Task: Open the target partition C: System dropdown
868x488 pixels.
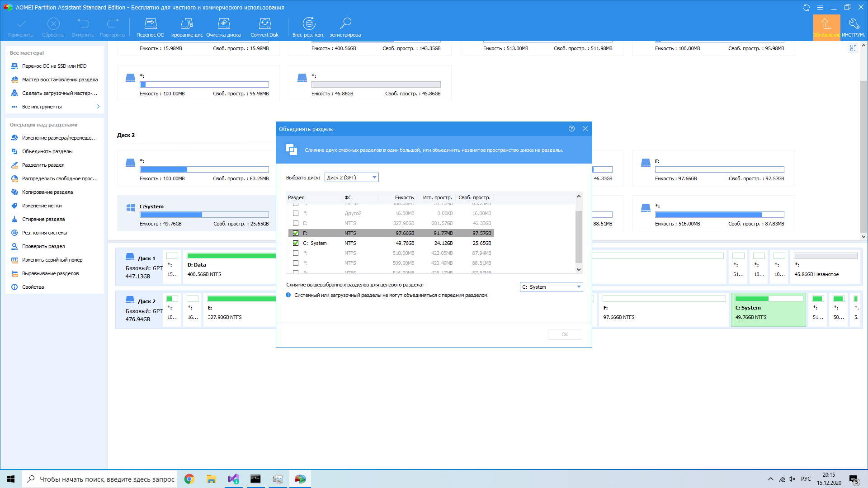Action: 551,287
